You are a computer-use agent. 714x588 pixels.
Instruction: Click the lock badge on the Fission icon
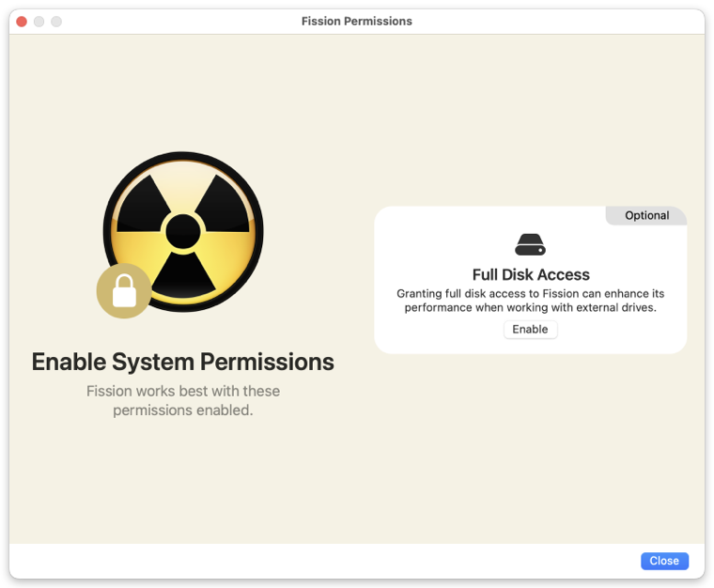pyautogui.click(x=124, y=291)
